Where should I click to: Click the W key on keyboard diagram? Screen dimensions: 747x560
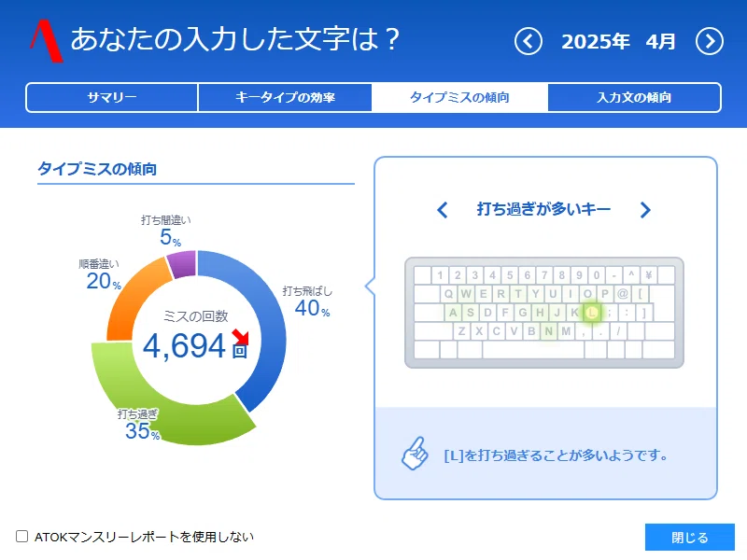(466, 294)
